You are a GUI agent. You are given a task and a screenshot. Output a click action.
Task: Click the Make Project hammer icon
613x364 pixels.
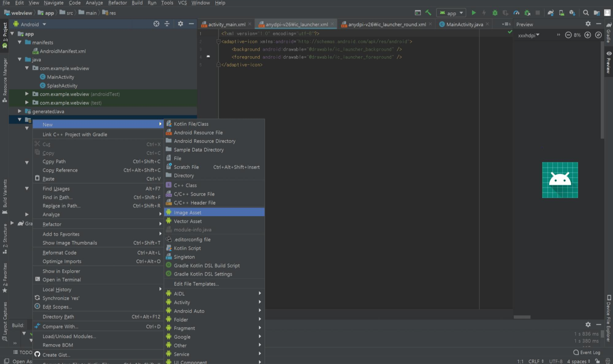point(428,13)
